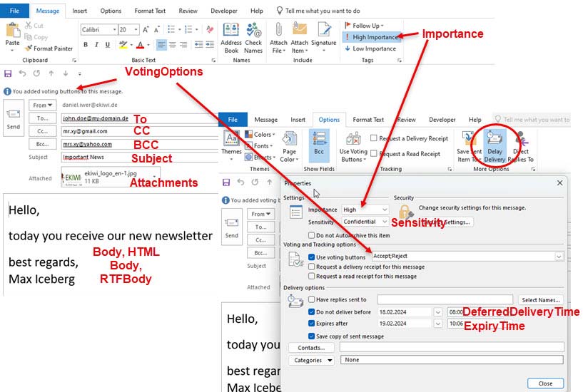Image resolution: width=588 pixels, height=392 pixels.
Task: Check Have replies sent to
Action: 311,299
